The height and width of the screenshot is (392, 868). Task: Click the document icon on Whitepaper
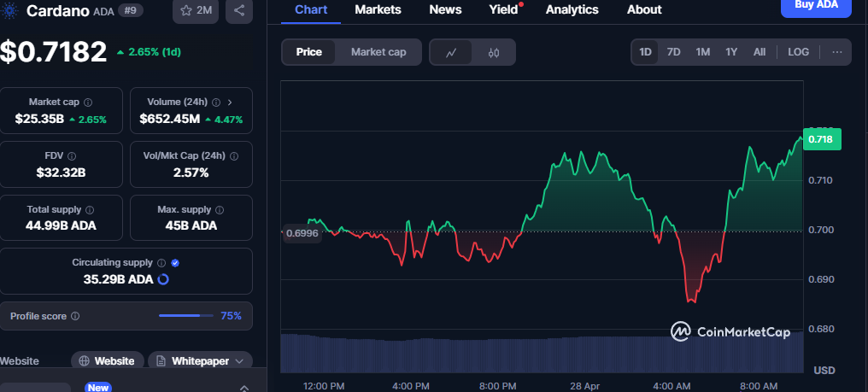pos(161,361)
